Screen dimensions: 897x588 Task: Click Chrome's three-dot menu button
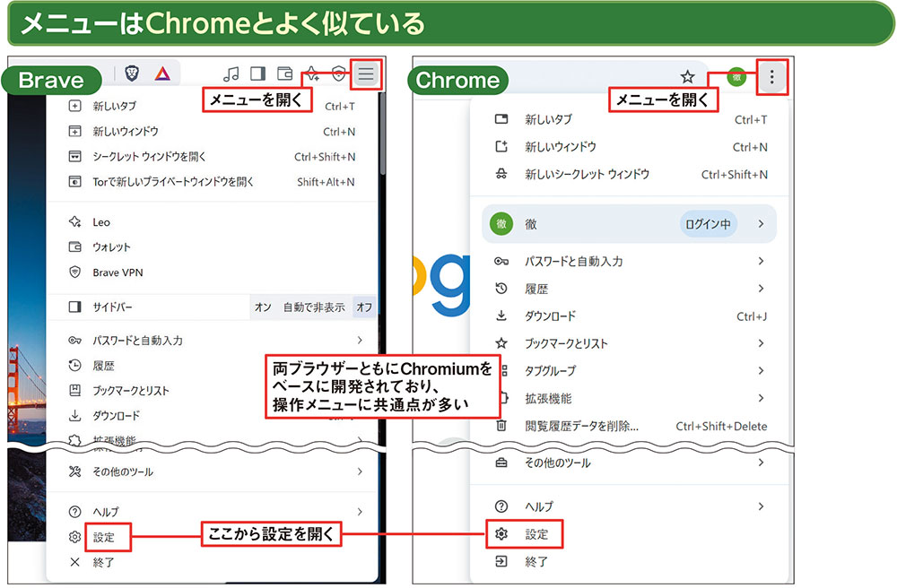click(771, 77)
